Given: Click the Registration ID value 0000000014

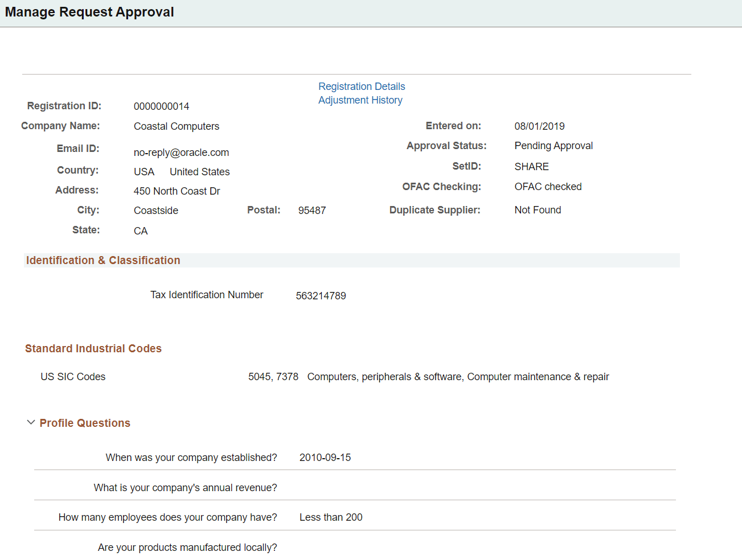Looking at the screenshot, I should point(161,106).
